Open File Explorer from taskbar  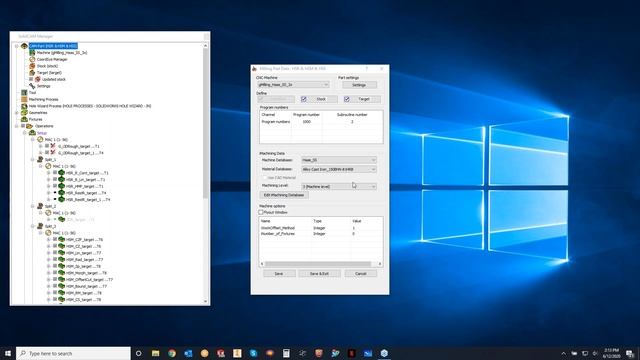click(x=156, y=353)
